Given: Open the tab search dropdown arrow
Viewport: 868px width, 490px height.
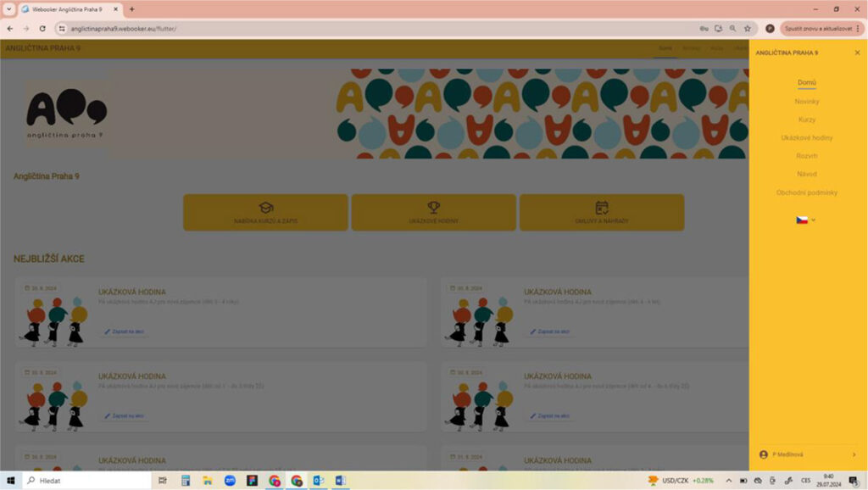Looking at the screenshot, I should point(8,9).
